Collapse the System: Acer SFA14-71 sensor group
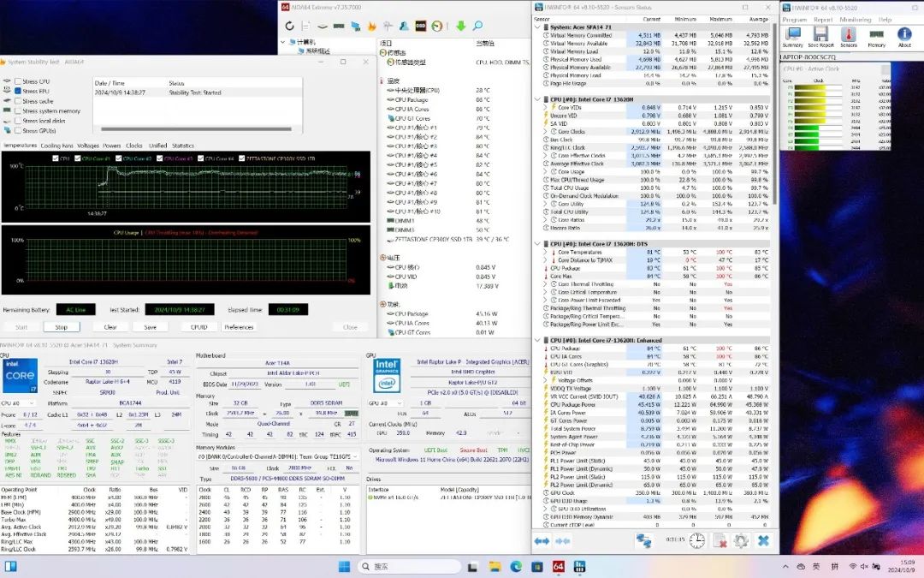The image size is (924, 578). pos(537,27)
